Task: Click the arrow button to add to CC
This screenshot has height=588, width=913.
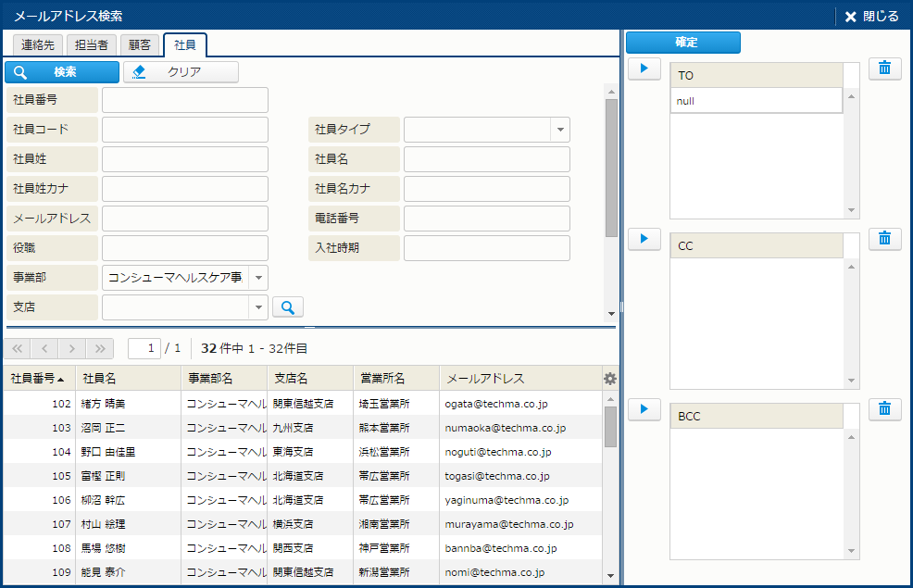Action: point(644,238)
